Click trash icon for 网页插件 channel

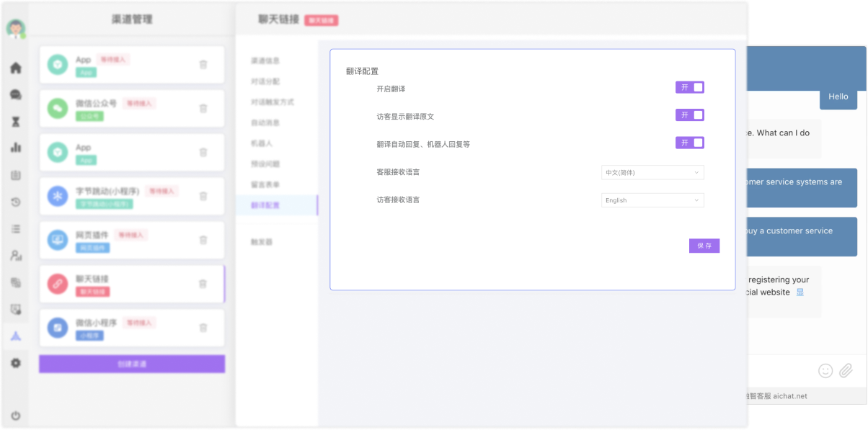coord(203,240)
